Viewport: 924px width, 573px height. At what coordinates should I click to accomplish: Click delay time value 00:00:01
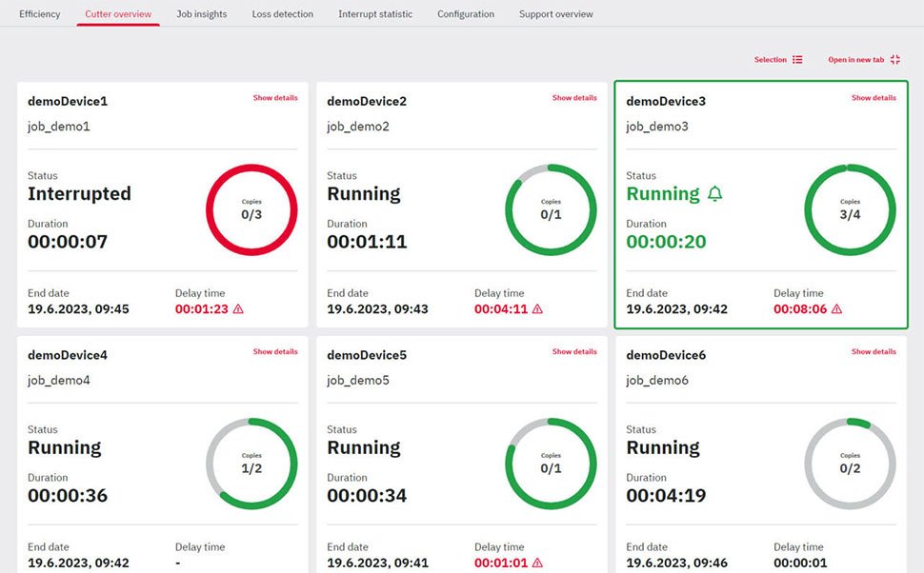point(800,563)
